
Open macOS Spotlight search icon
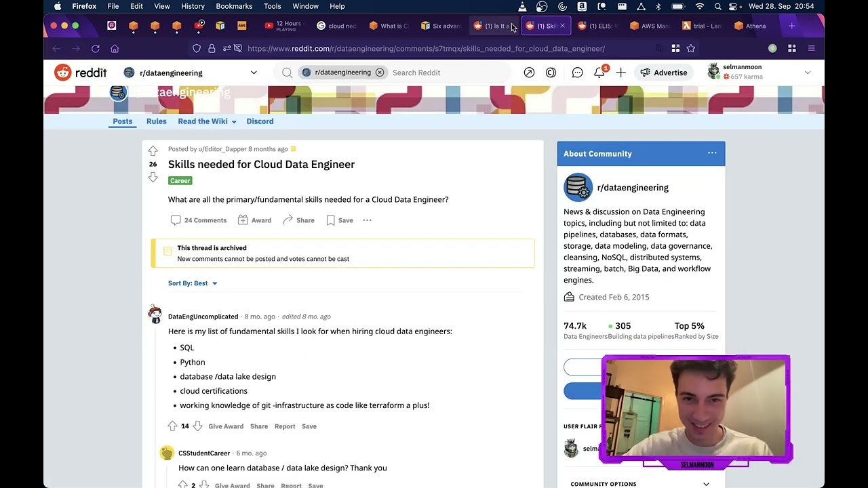(718, 6)
